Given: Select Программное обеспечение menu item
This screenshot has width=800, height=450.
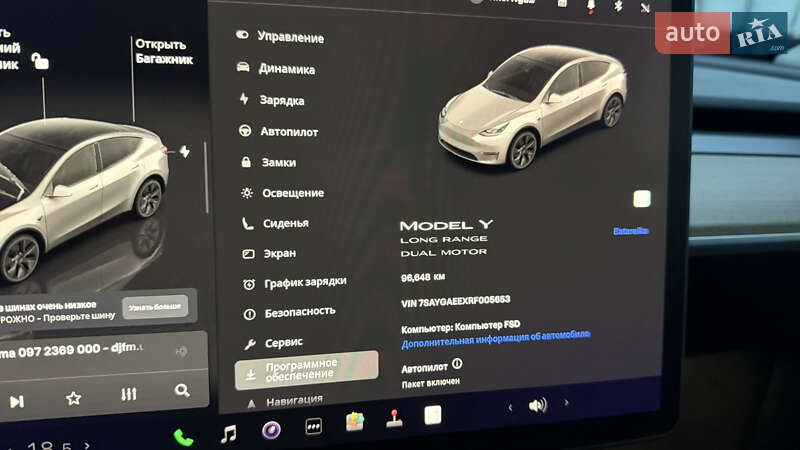Looking at the screenshot, I should coord(307,370).
